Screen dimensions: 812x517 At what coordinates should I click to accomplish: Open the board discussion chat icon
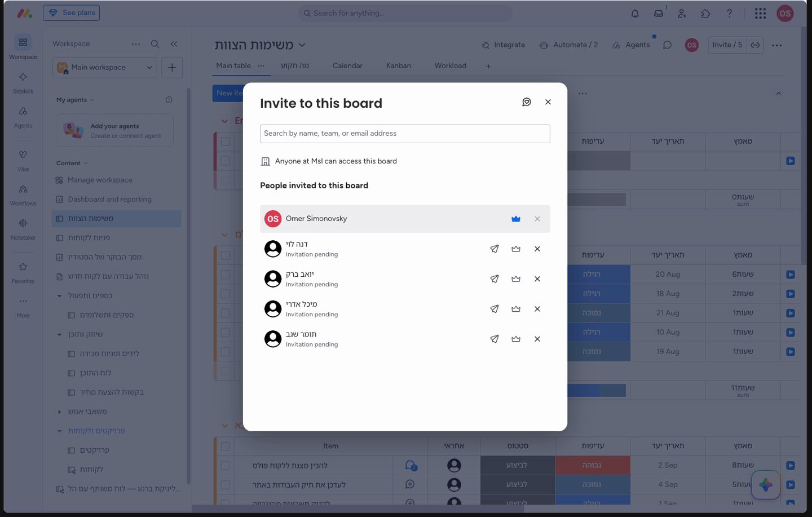(x=667, y=45)
